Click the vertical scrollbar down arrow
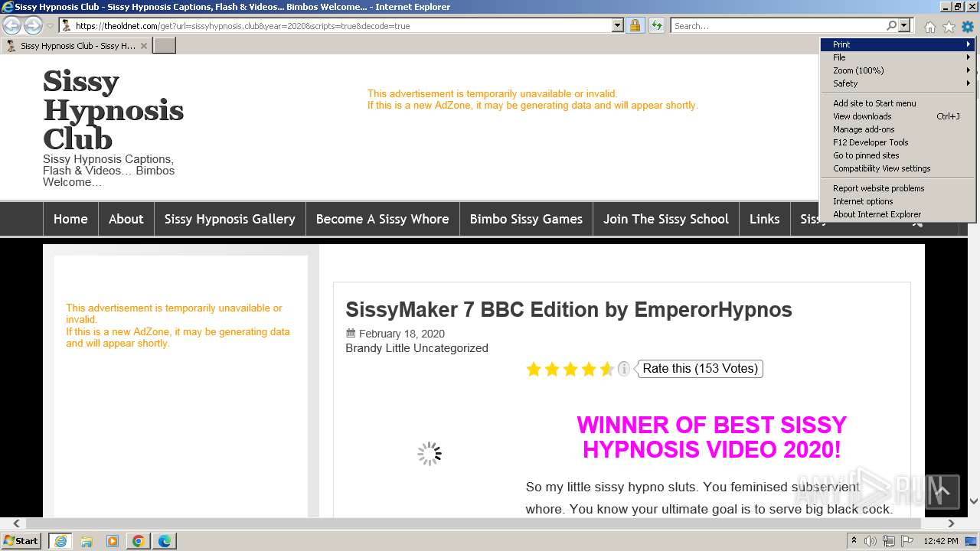 click(x=974, y=501)
